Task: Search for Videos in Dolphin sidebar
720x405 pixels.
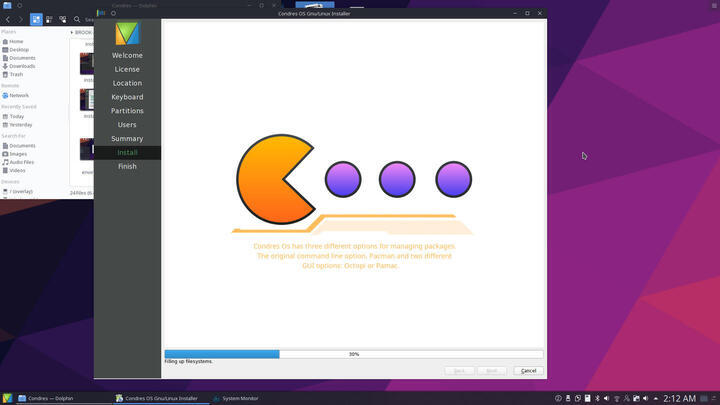Action: click(x=14, y=171)
